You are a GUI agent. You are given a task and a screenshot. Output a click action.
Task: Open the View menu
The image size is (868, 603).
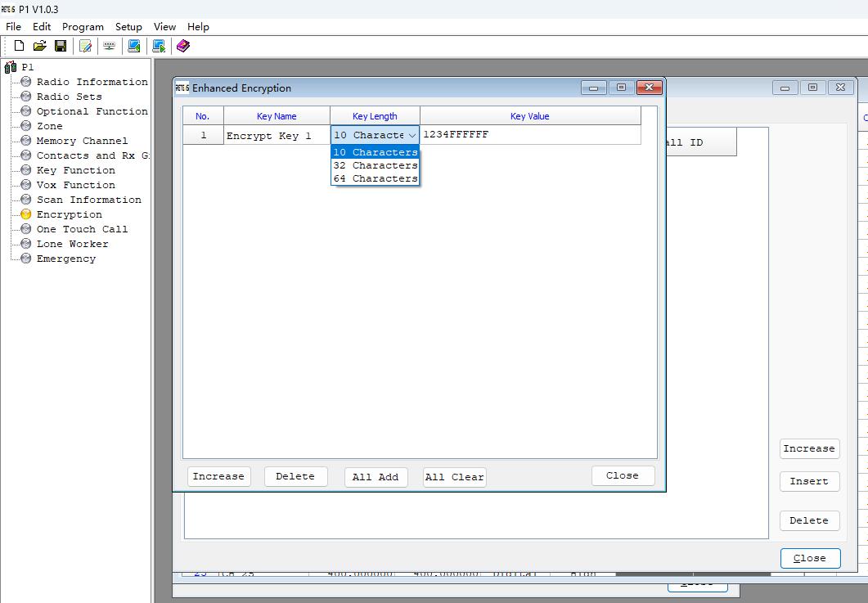click(x=164, y=26)
